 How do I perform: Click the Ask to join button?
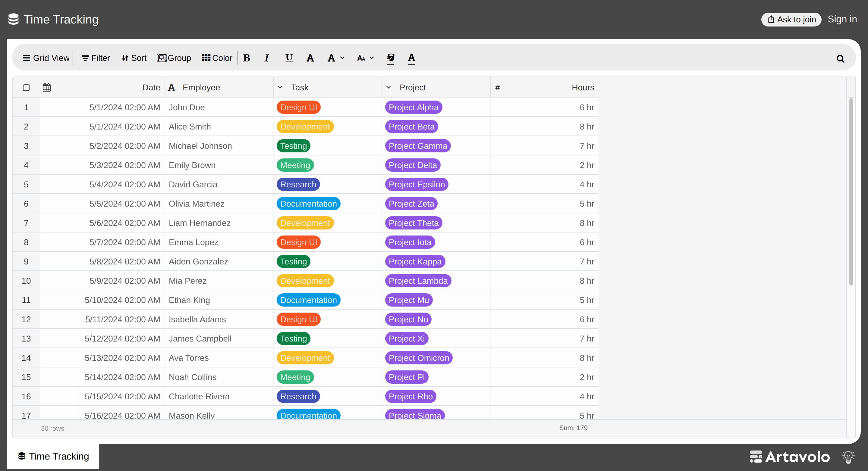[791, 20]
